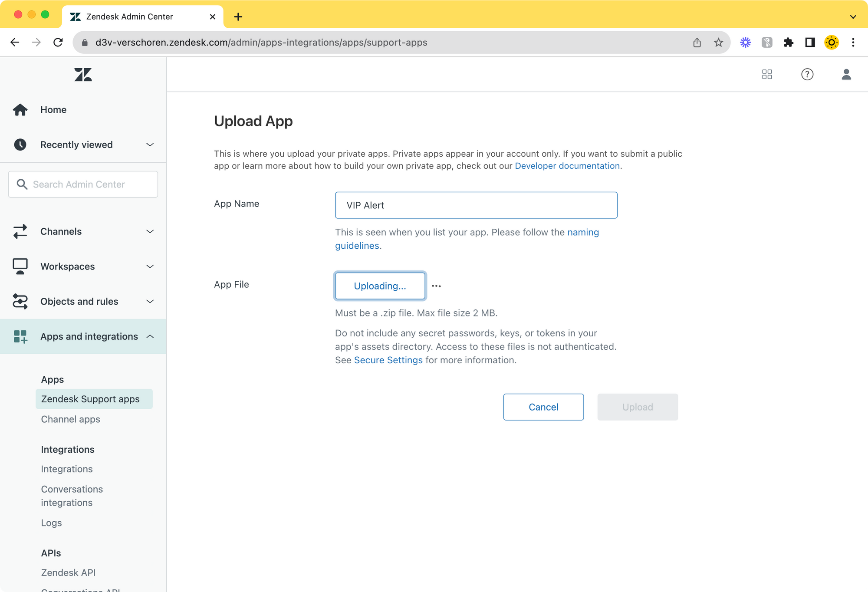Select Channel apps in sidebar
The width and height of the screenshot is (868, 592).
coord(70,419)
